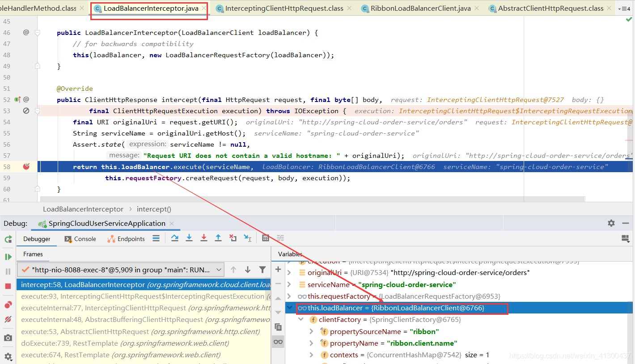Image resolution: width=635 pixels, height=364 pixels.
Task: Collapse clientFactory field node
Action: pos(301,320)
